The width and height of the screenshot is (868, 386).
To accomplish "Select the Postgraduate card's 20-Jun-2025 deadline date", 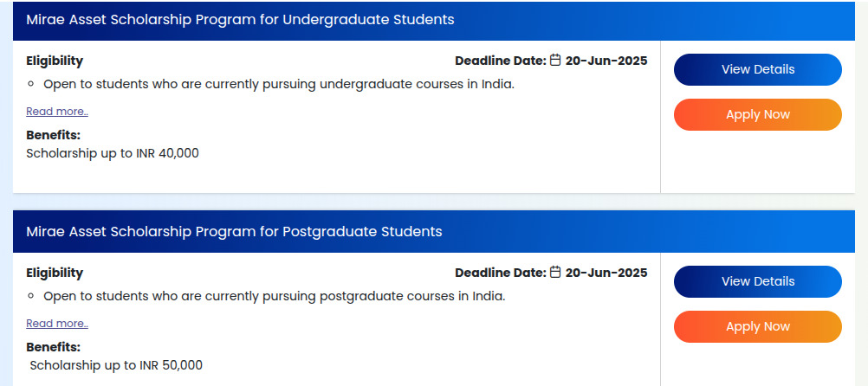I will [x=606, y=273].
